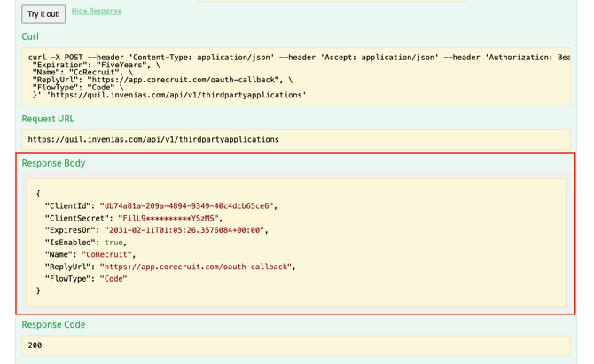Select the "Expiration": "FiveYears" curl line

tap(96, 66)
